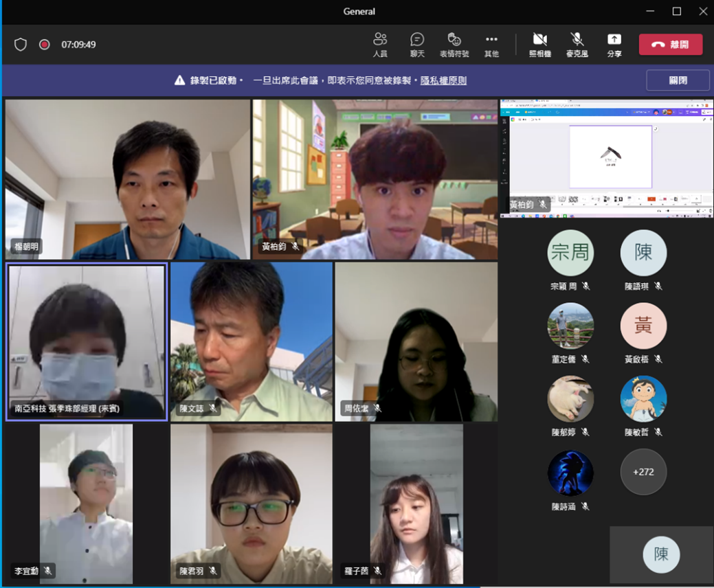The height and width of the screenshot is (588, 714).
Task: Click the muted mic icon beside 陳郁婷
Action: click(x=585, y=432)
